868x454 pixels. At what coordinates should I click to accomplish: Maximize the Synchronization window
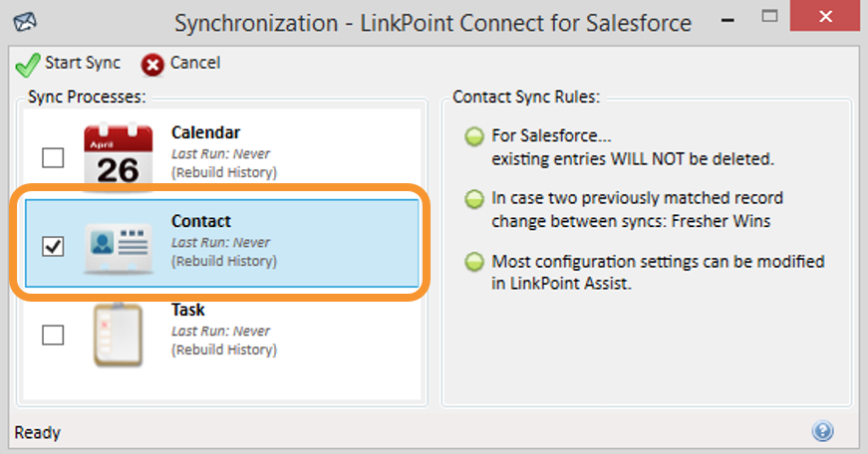[769, 17]
